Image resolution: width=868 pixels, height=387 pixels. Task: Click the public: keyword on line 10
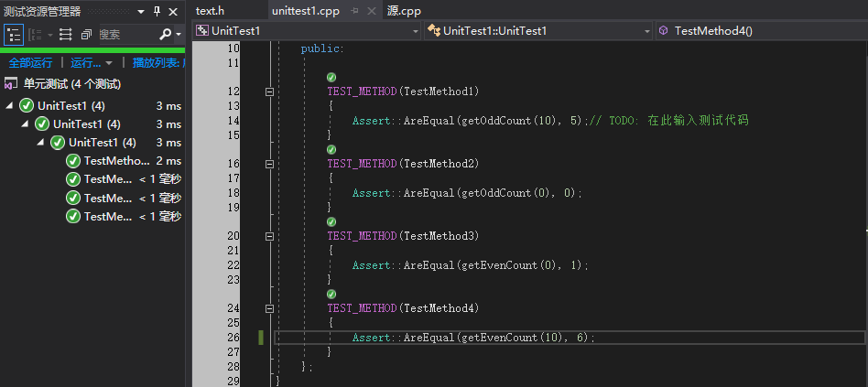[x=322, y=48]
